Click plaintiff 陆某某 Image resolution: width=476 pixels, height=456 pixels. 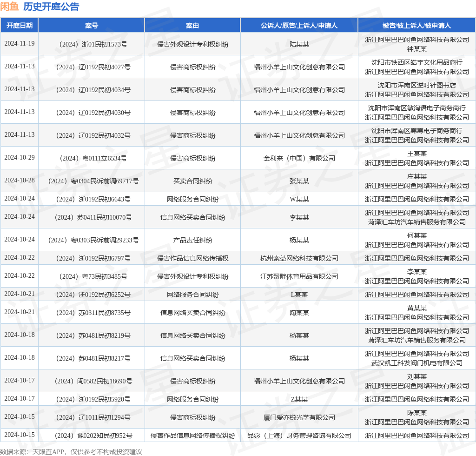[x=299, y=44]
